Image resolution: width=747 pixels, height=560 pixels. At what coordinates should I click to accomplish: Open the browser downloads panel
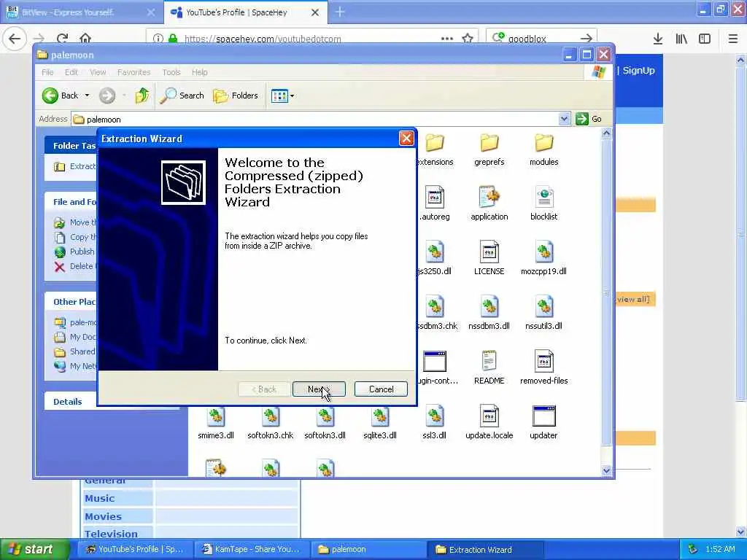(x=657, y=39)
